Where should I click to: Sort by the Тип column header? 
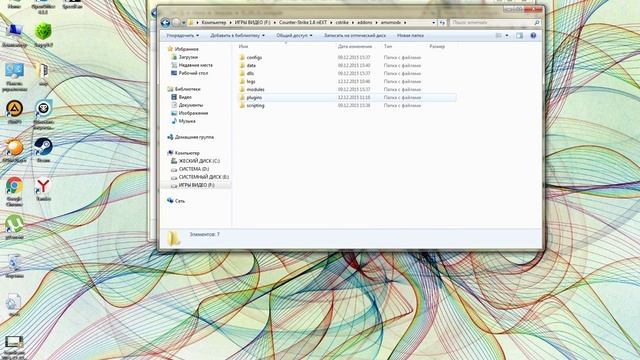coord(388,47)
